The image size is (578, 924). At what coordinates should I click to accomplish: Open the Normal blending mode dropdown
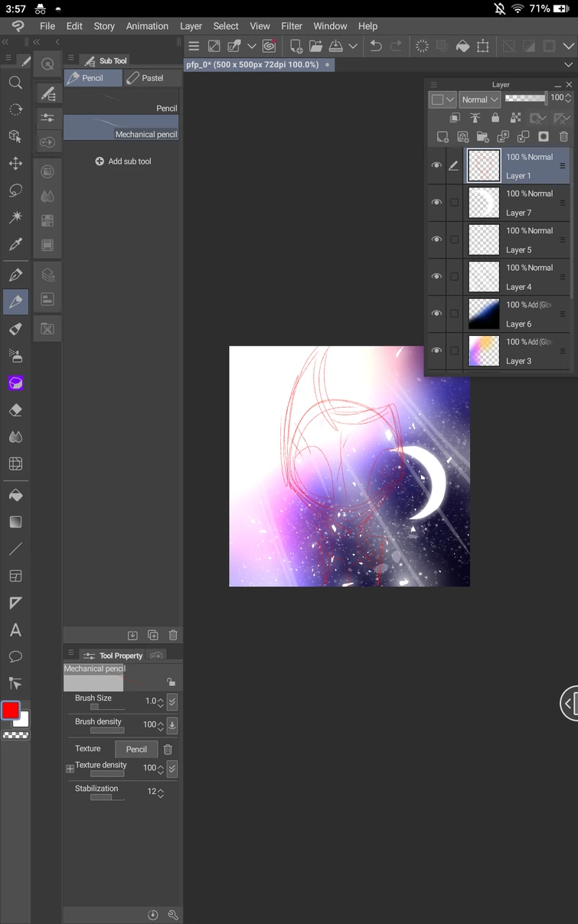(x=480, y=99)
